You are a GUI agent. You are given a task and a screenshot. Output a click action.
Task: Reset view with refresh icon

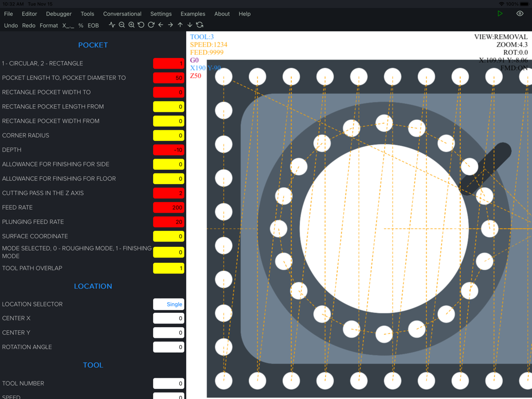[x=199, y=25]
